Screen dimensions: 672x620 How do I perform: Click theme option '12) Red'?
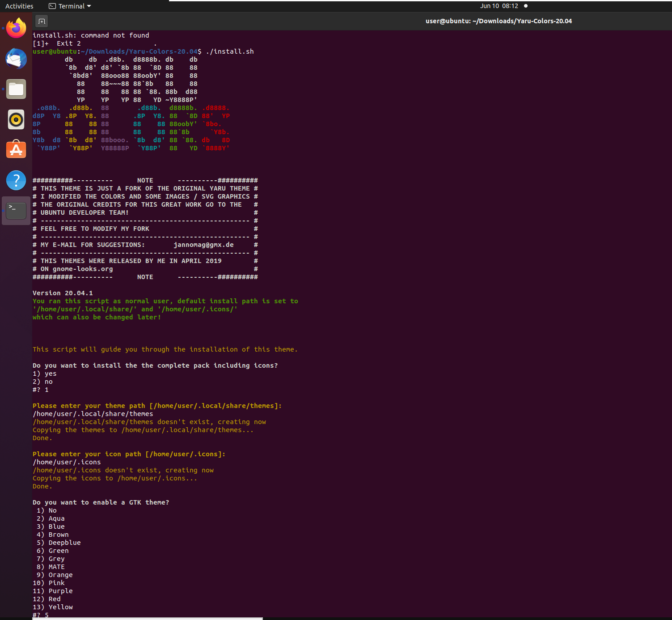[x=46, y=599]
